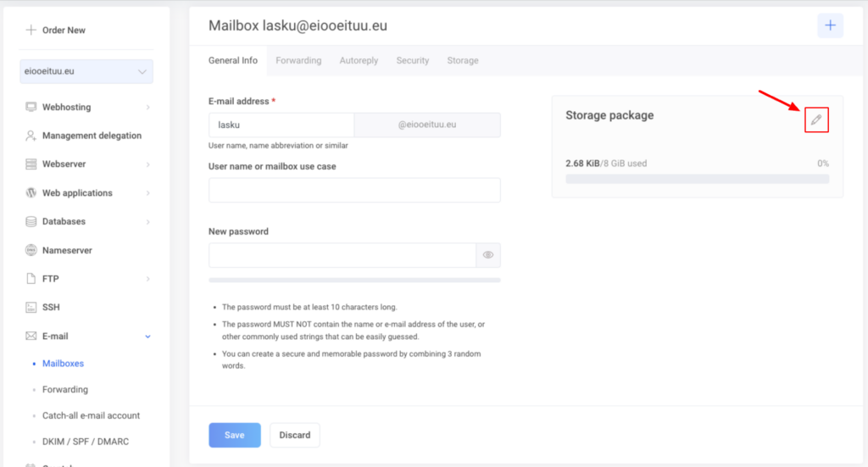This screenshot has height=467, width=868.
Task: Click the Webhosting monitor icon in sidebar
Action: coord(31,108)
